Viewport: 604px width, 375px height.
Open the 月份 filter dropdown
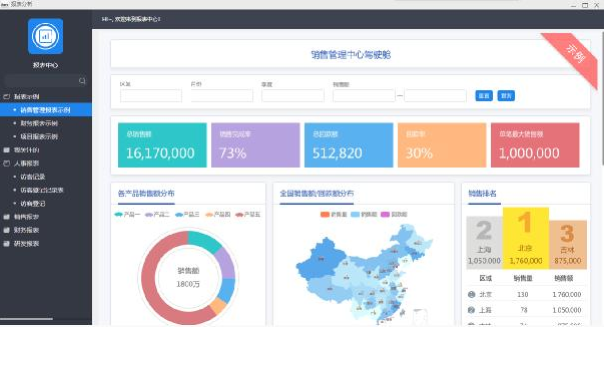point(222,95)
